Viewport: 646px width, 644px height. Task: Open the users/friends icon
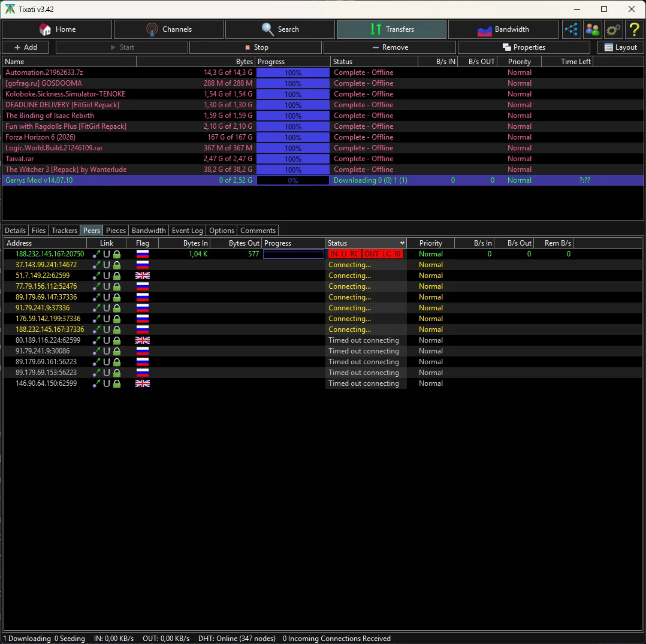click(x=593, y=29)
